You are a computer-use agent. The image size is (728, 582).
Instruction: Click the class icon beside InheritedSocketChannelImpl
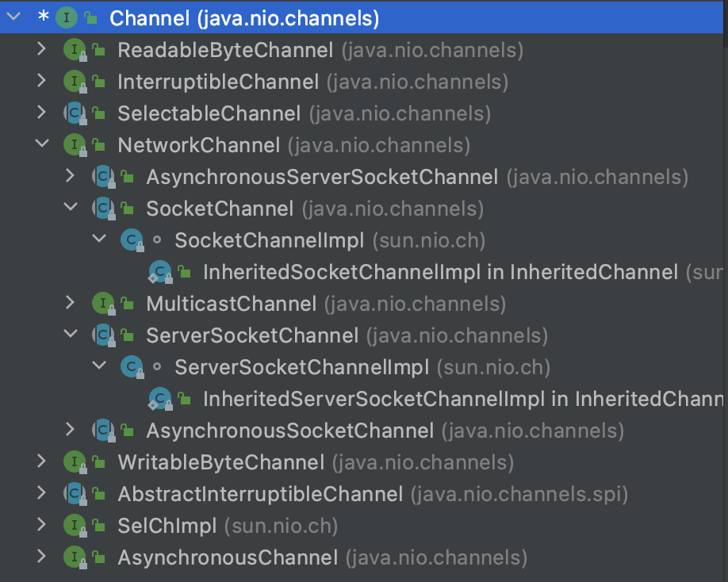pos(160,272)
